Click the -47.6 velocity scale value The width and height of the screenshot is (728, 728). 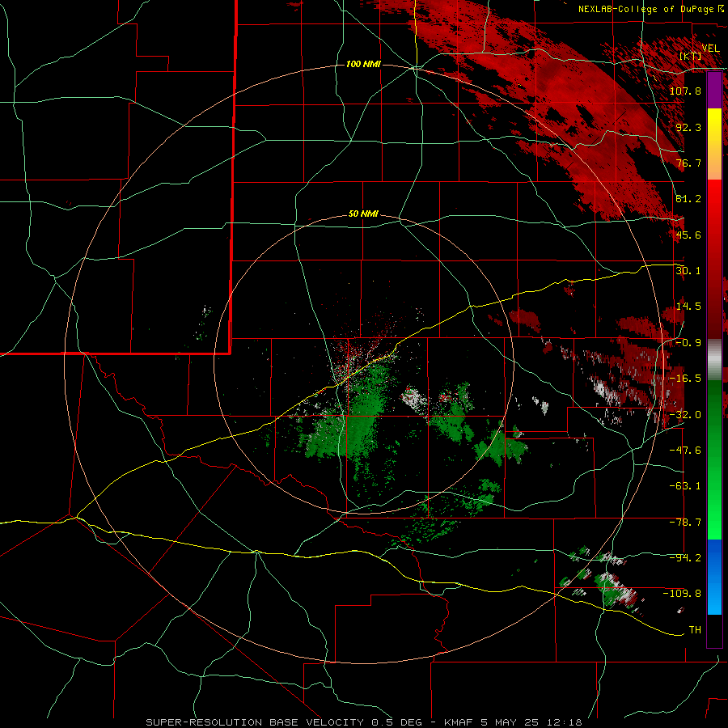(x=685, y=451)
